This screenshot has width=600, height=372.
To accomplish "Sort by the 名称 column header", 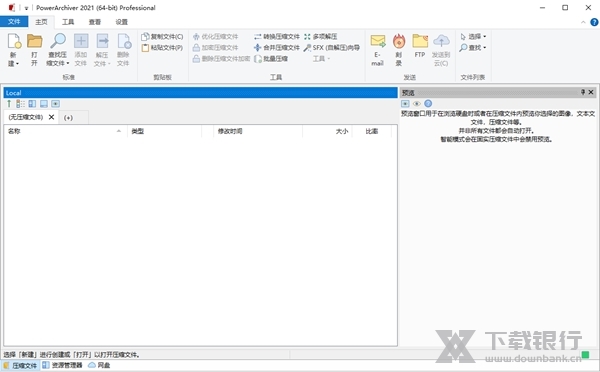I will tap(65, 131).
